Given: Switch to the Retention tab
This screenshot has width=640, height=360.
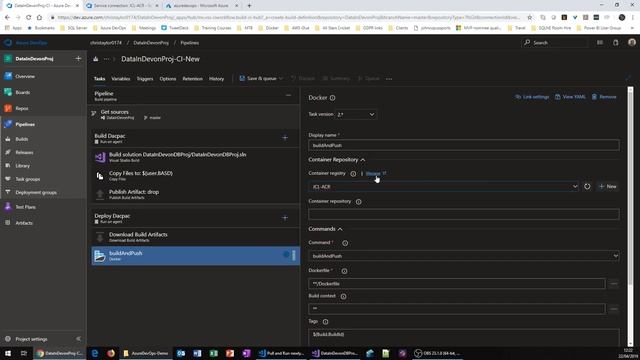Looking at the screenshot, I should click(x=193, y=79).
